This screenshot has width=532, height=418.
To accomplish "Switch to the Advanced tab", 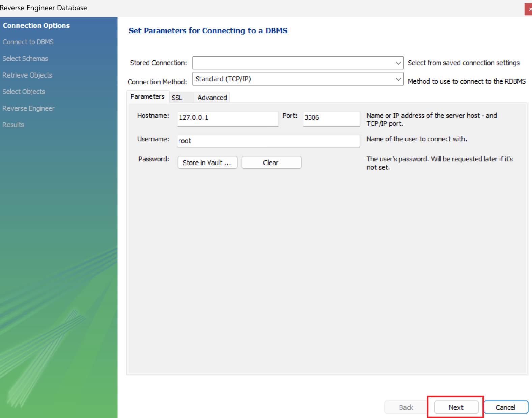I will [x=212, y=98].
